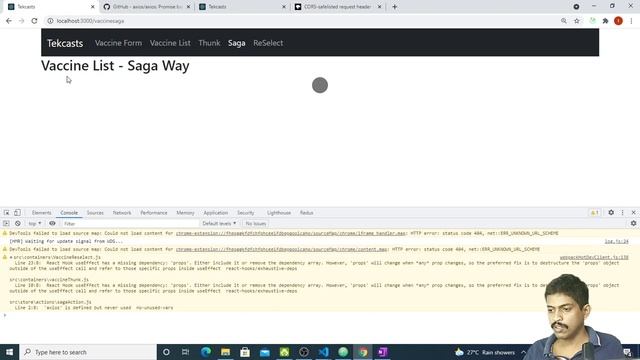This screenshot has width=640, height=360.
Task: Open the zoom magnifier in address bar
Action: click(x=564, y=21)
